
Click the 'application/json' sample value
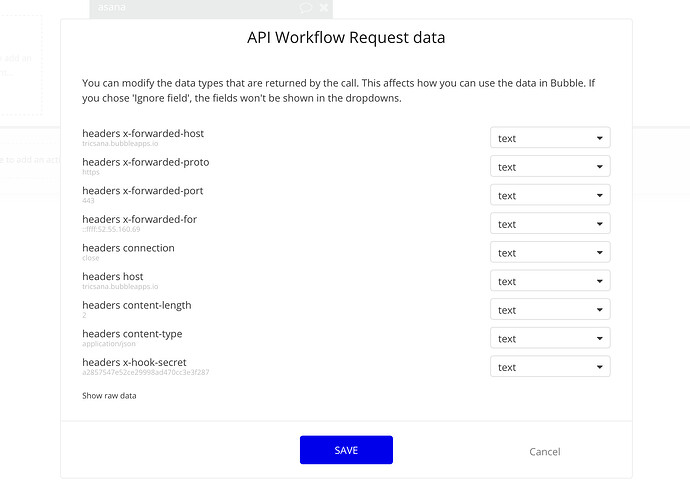pos(109,344)
